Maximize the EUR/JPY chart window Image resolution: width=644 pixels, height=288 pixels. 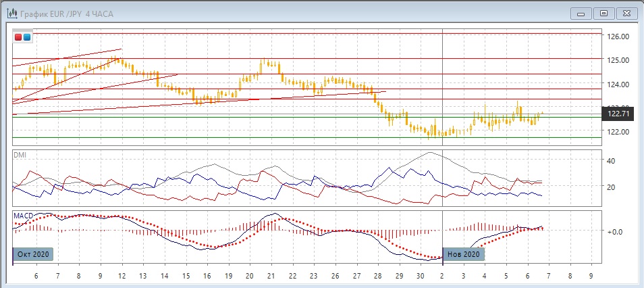[603, 13]
